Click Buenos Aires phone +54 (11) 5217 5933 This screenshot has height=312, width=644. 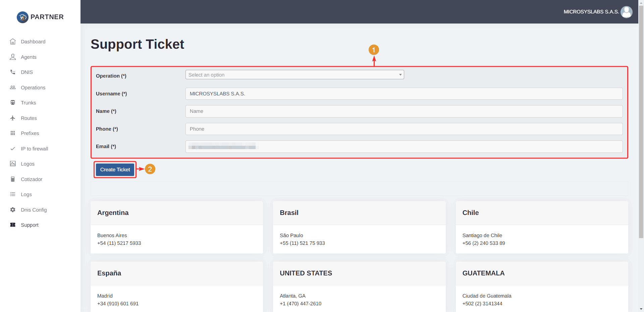point(119,243)
